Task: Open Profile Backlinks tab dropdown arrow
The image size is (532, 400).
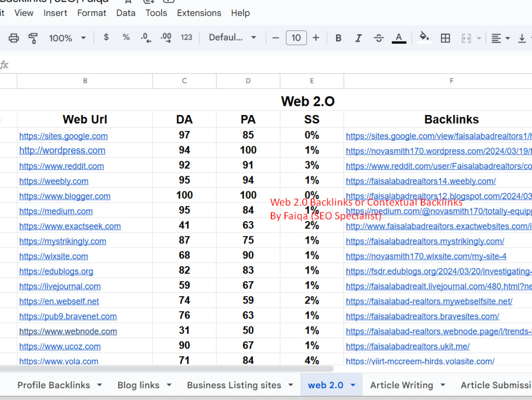Action: (99, 385)
